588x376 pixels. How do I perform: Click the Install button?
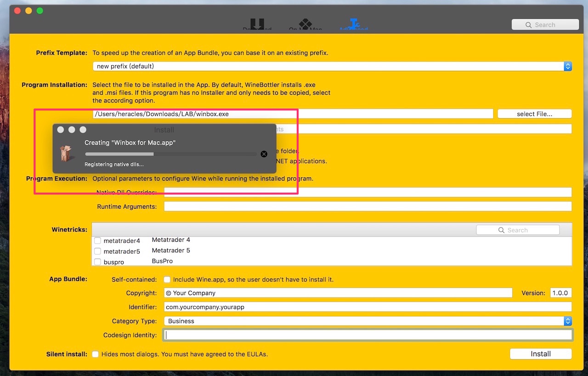(541, 354)
